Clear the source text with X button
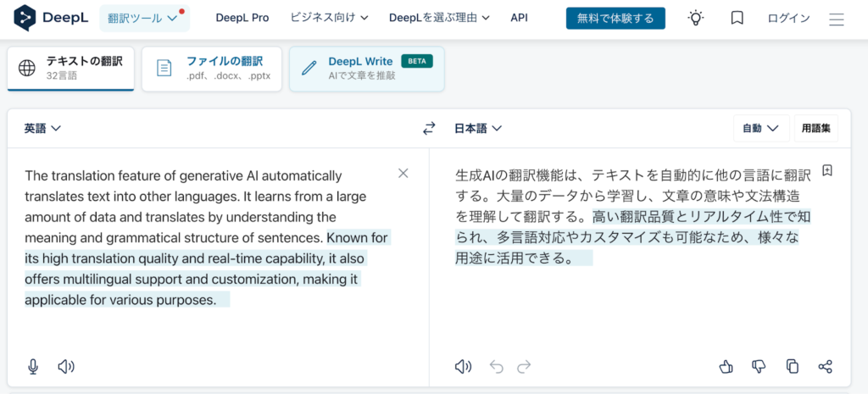This screenshot has height=394, width=868. pos(403,174)
